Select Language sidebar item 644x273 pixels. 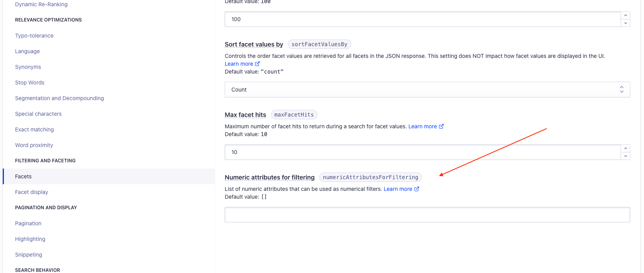(x=27, y=51)
